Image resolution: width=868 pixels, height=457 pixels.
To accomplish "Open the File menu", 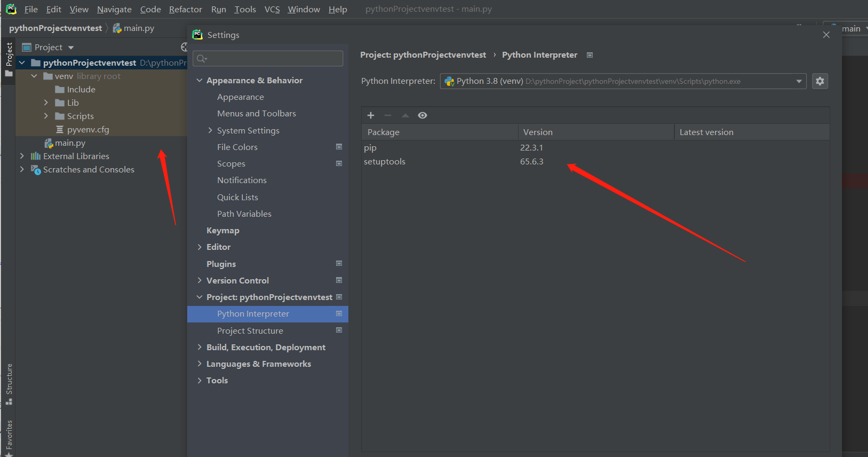I will [31, 10].
